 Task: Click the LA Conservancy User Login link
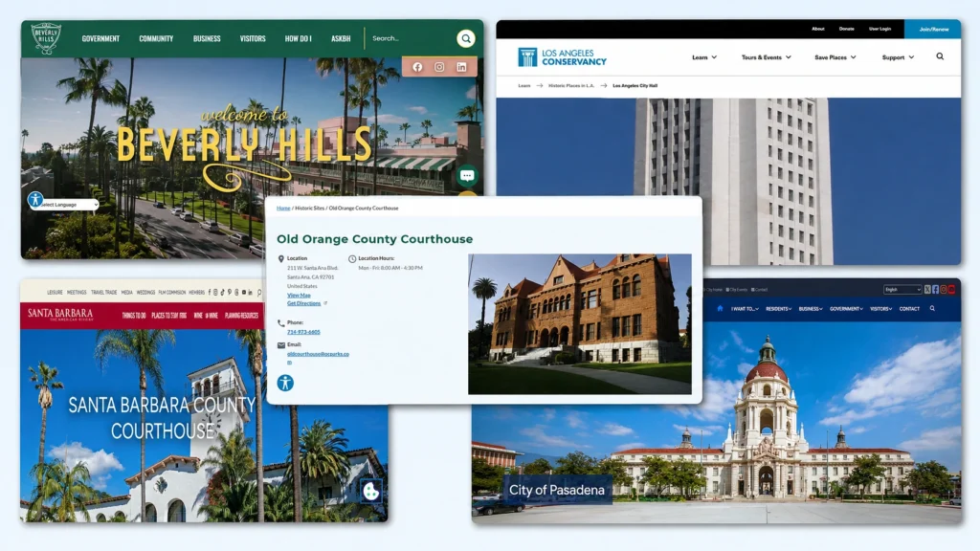click(x=880, y=29)
